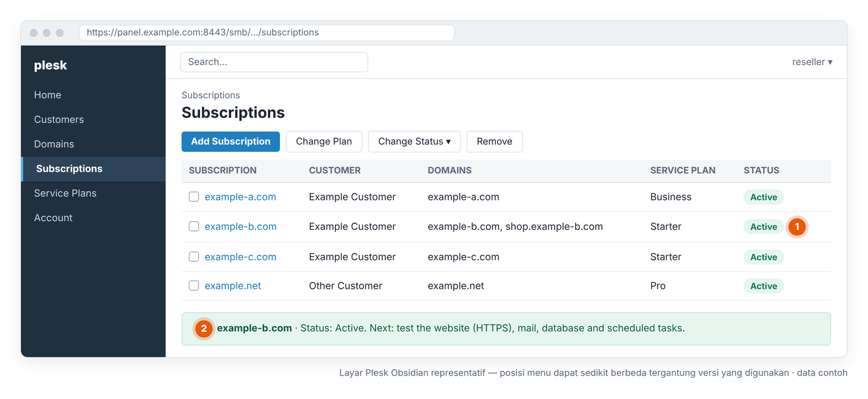Click the Pro service plan cell
This screenshot has width=868, height=399.
click(x=658, y=286)
